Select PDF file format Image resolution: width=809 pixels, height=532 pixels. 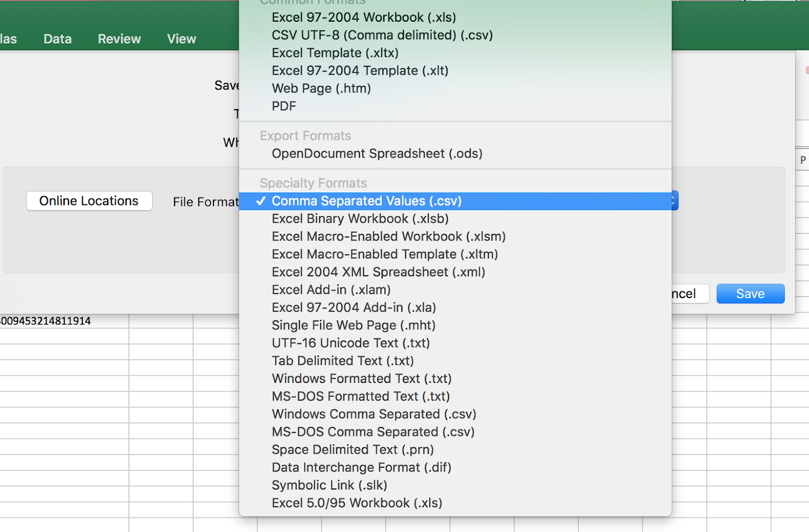click(x=455, y=106)
